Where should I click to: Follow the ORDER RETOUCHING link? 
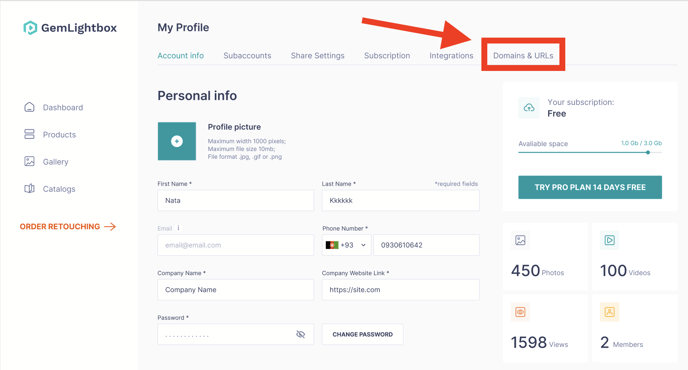68,226
